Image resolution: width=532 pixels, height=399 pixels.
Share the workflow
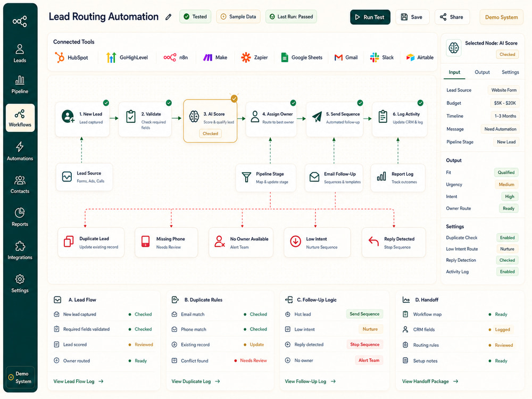[452, 17]
